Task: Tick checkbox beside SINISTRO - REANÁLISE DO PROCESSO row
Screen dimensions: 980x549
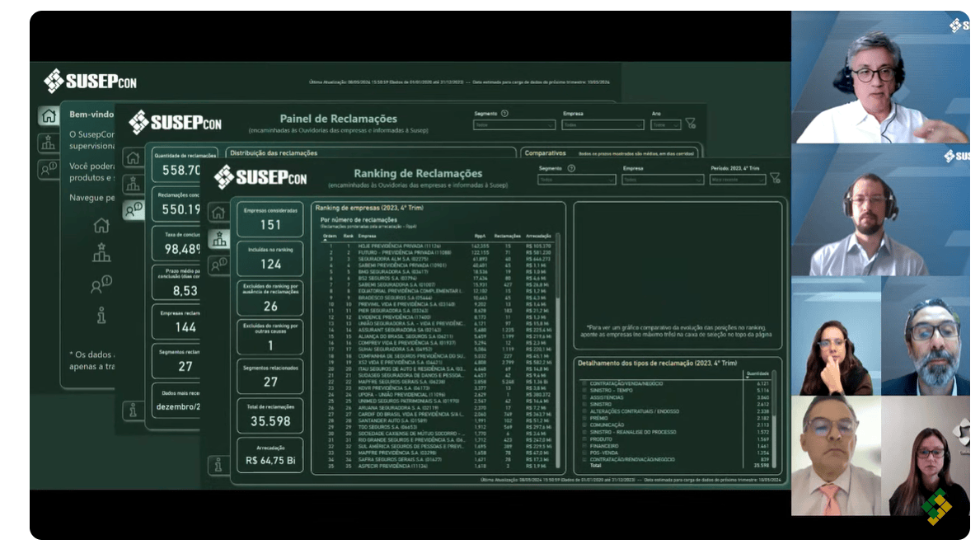Action: click(584, 432)
